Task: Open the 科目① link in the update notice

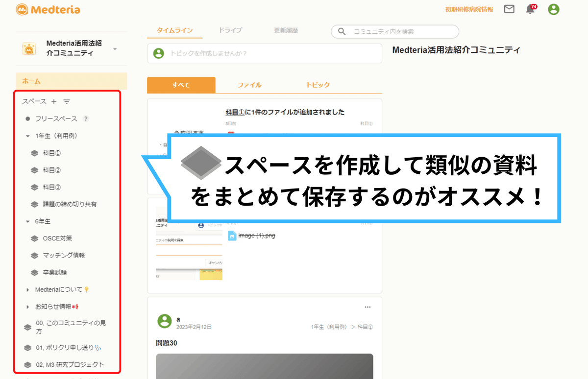Action: coord(235,112)
